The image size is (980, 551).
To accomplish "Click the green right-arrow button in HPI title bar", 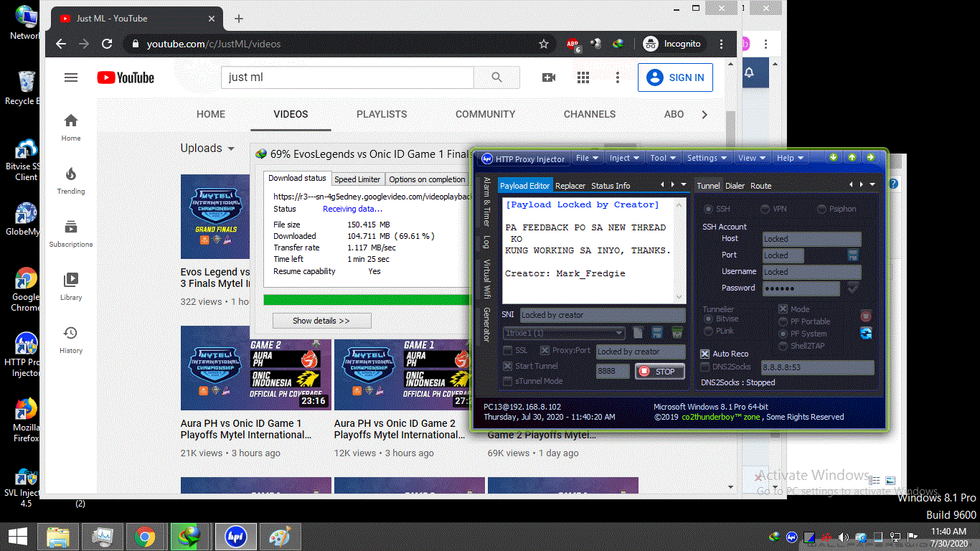I will tap(870, 157).
